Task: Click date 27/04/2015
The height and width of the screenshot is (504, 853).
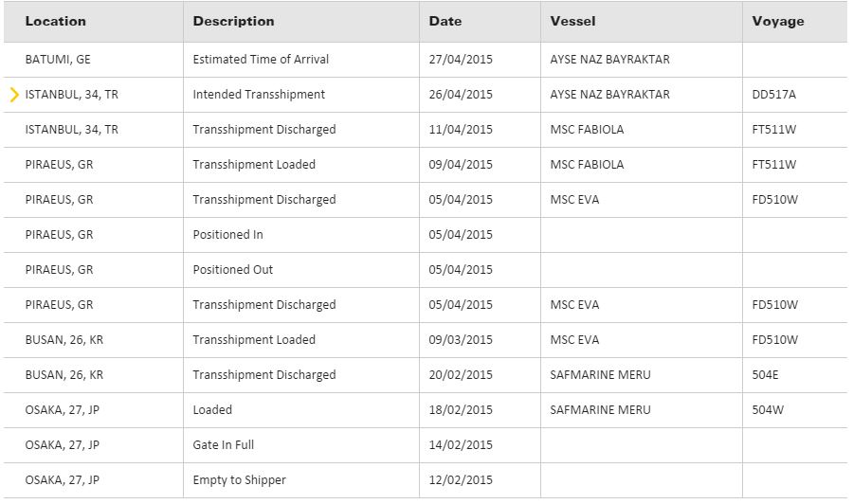Action: point(461,60)
